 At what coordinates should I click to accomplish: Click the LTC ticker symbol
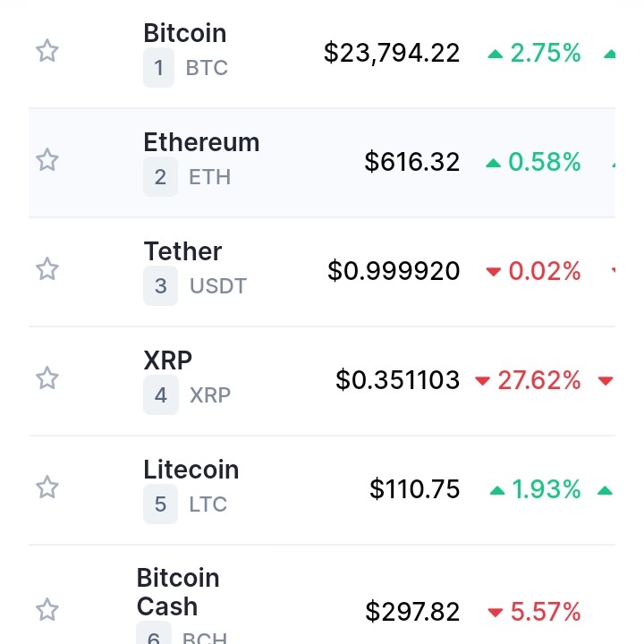pos(208,504)
